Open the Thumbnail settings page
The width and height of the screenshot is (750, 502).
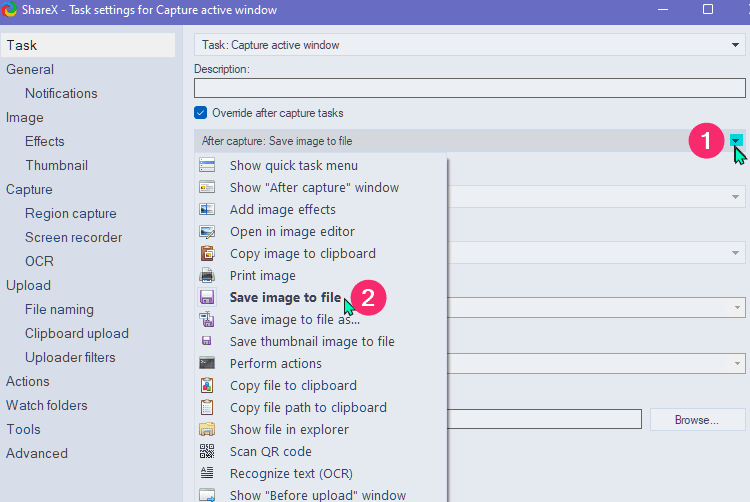pyautogui.click(x=56, y=165)
